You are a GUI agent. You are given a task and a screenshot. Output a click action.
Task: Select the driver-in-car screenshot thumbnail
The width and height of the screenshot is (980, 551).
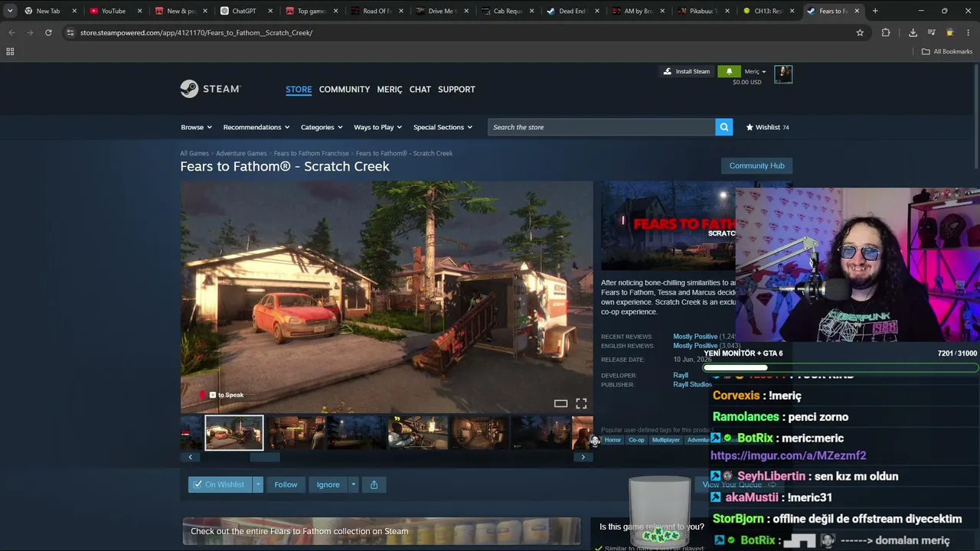[x=418, y=432]
